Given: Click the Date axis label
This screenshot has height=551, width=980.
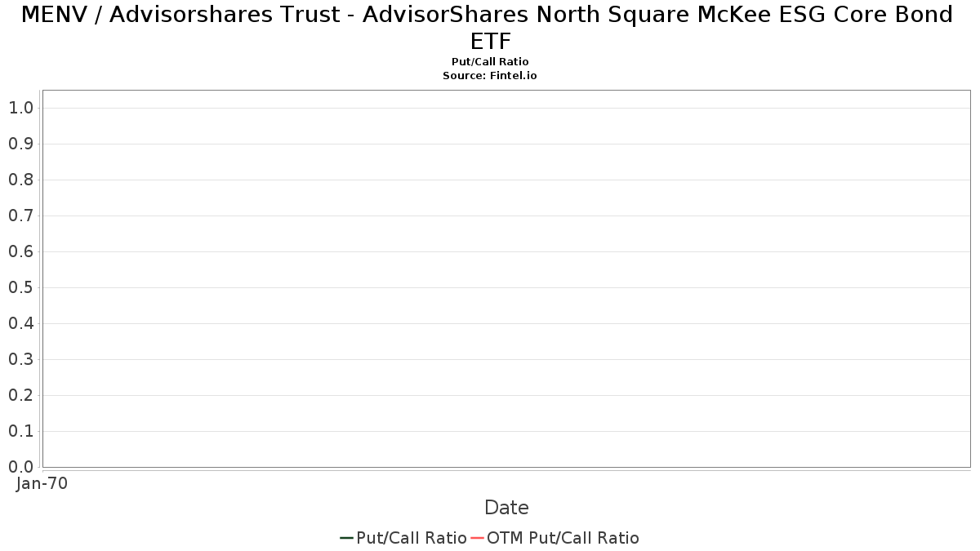Looking at the screenshot, I should pyautogui.click(x=506, y=508).
